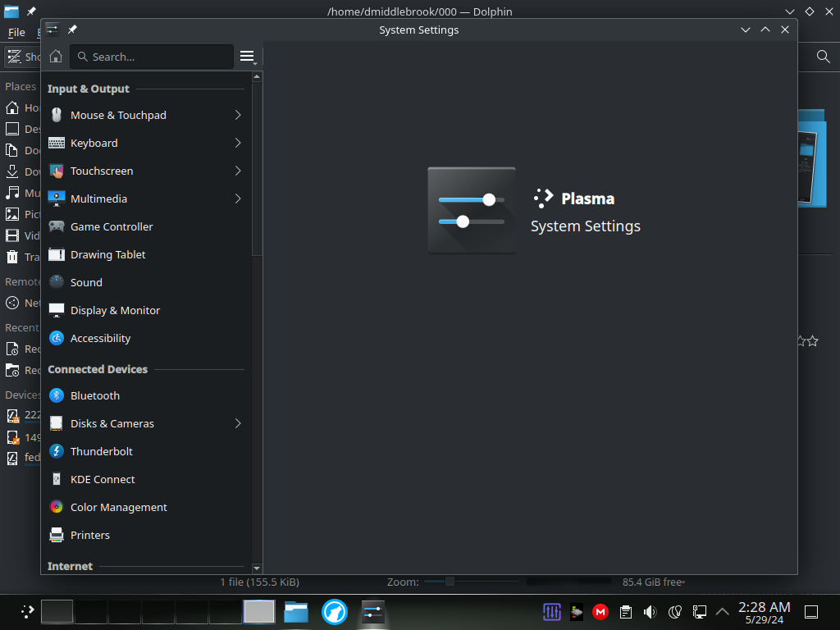Screen dimensions: 840x630
Task: Launch the blue browser taskbar icon
Action: [335, 612]
